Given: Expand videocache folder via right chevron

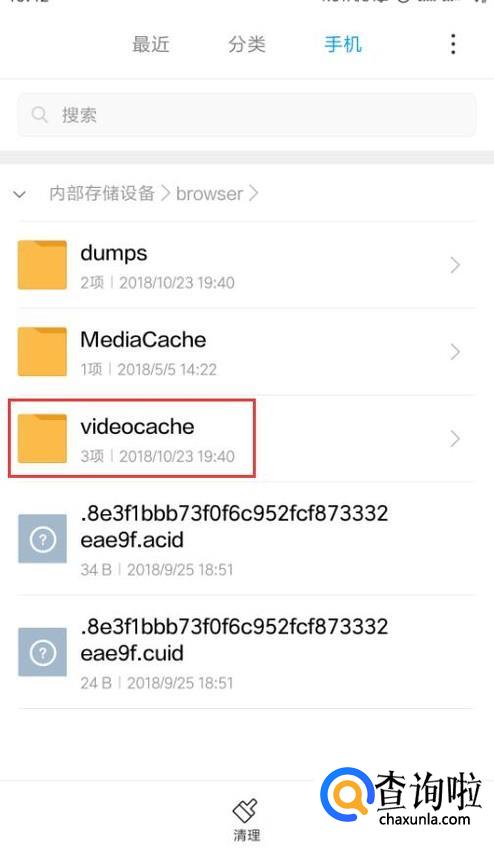Looking at the screenshot, I should coord(455,439).
